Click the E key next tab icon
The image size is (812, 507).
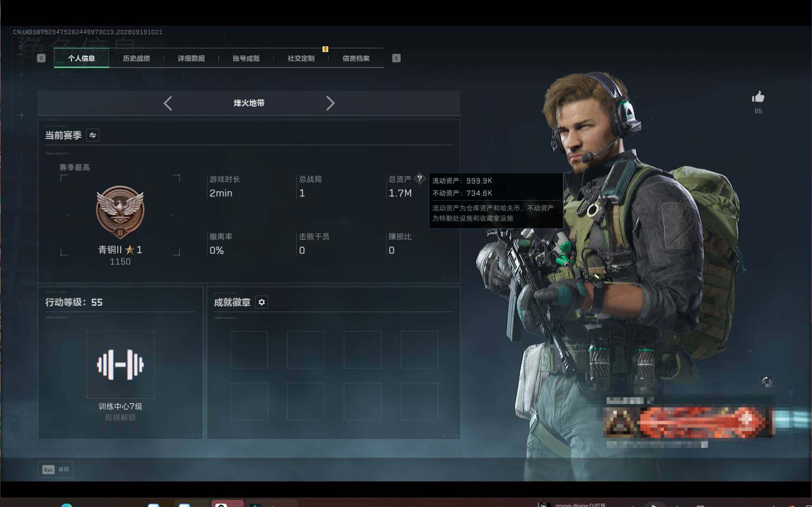(396, 58)
